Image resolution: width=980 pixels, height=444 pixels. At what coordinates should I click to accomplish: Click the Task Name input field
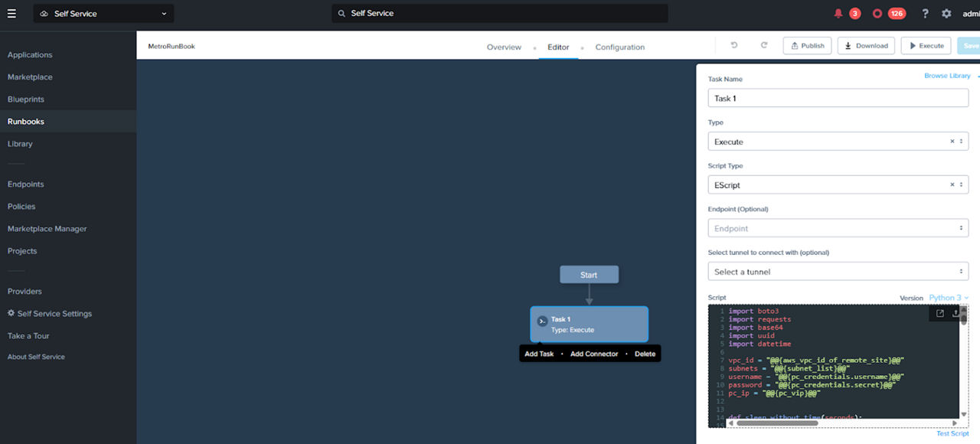click(838, 98)
